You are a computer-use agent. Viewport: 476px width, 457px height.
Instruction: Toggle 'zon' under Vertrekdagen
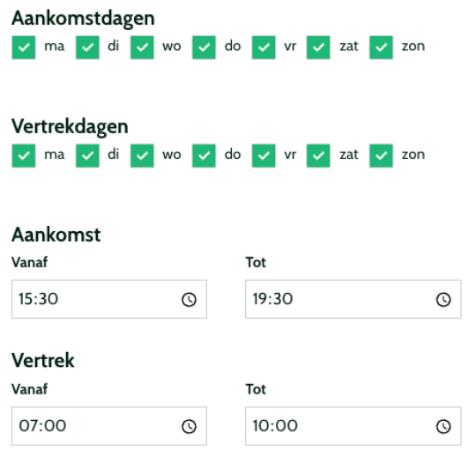[x=382, y=156]
